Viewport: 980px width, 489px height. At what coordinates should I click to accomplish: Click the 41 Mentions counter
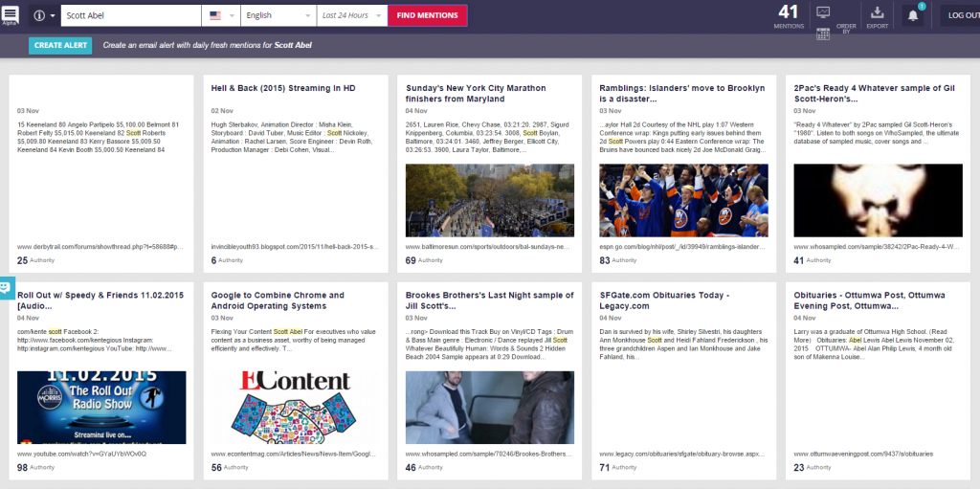[x=789, y=17]
